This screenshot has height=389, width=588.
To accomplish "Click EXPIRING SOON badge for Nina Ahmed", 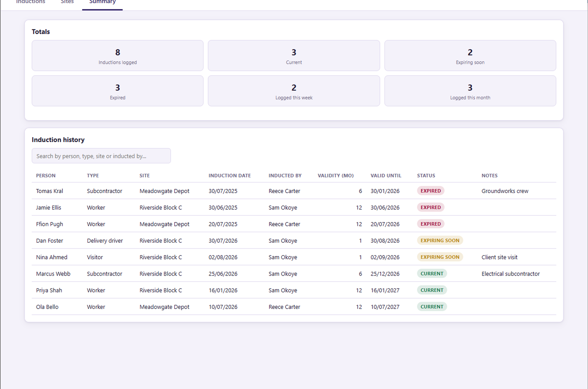I will [x=440, y=257].
